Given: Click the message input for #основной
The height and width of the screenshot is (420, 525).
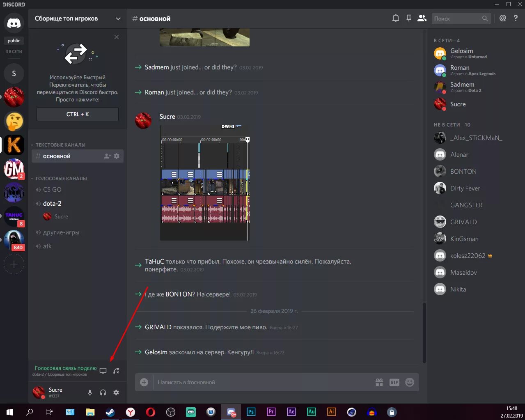Looking at the screenshot, I should point(263,382).
